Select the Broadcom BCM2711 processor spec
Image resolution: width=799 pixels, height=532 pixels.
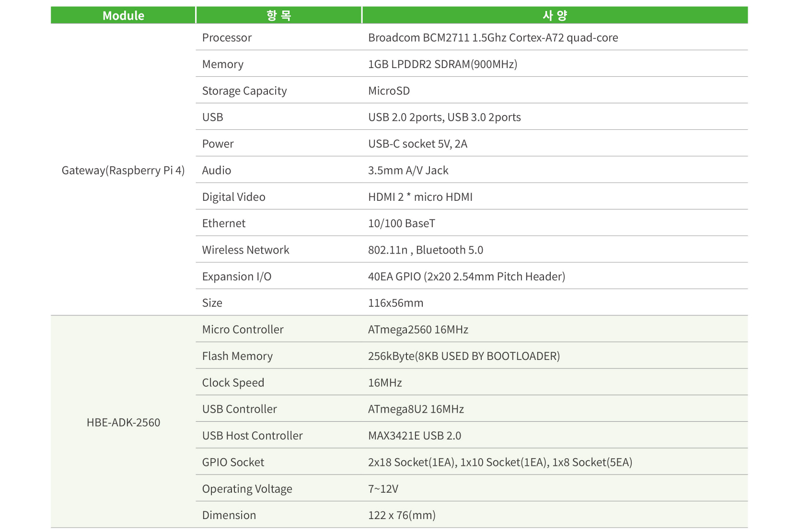pos(493,37)
